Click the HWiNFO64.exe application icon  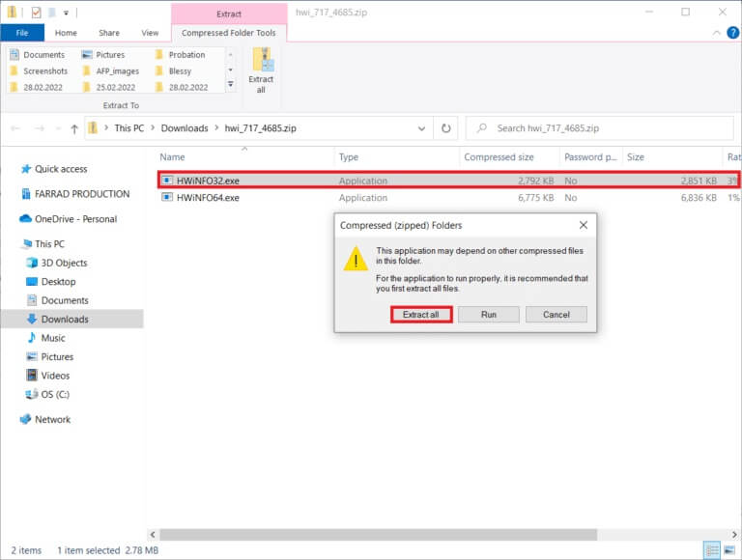pyautogui.click(x=167, y=197)
